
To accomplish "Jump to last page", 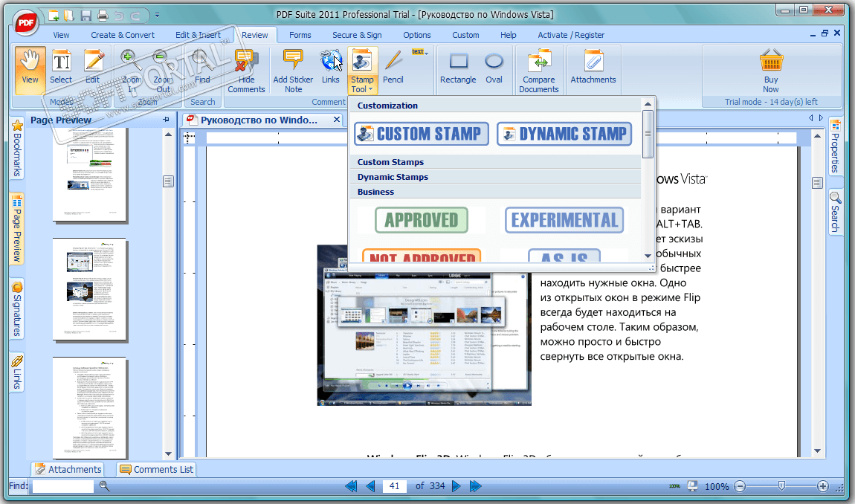I will click(x=476, y=486).
